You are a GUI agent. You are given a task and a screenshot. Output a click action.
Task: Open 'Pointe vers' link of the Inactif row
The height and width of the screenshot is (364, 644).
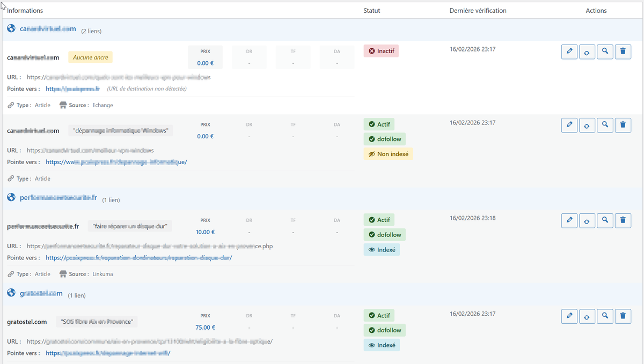73,88
